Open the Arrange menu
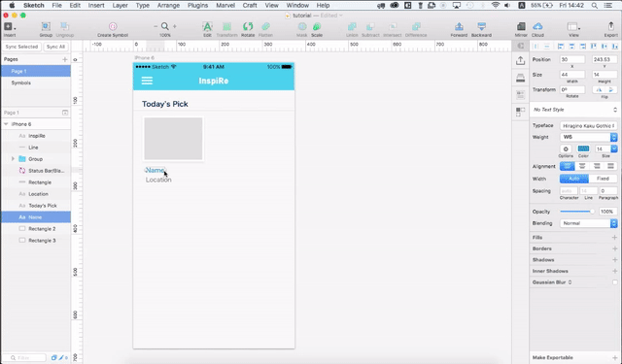This screenshot has width=622, height=364. point(168,5)
